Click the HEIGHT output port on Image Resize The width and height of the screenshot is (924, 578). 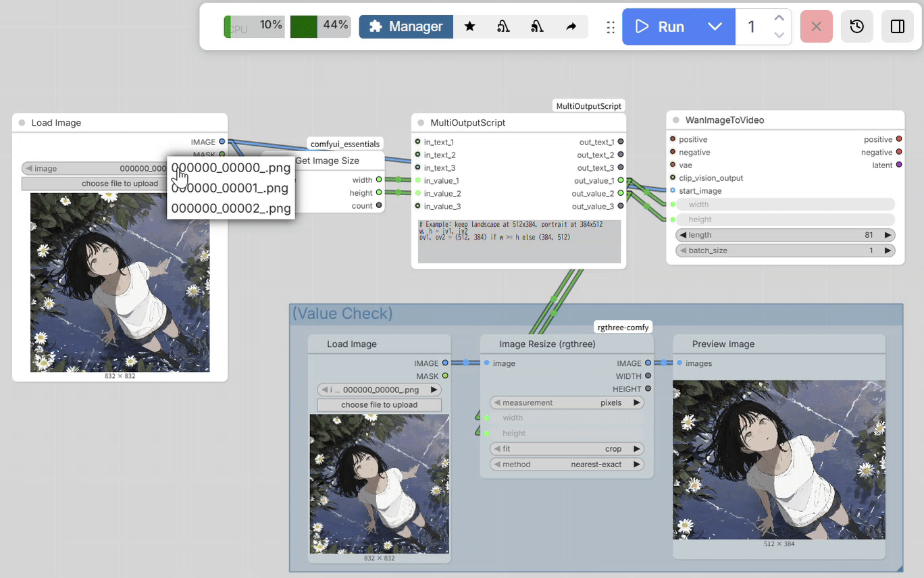point(648,389)
